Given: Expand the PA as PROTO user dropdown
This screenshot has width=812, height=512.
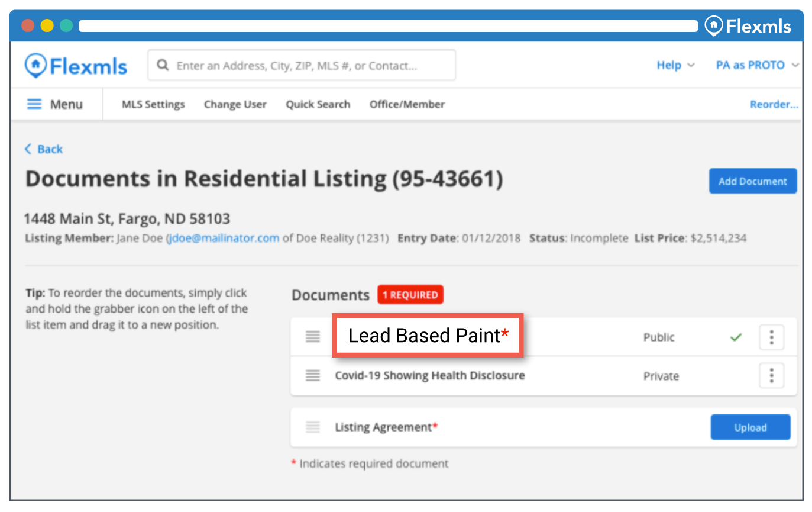Looking at the screenshot, I should 756,66.
